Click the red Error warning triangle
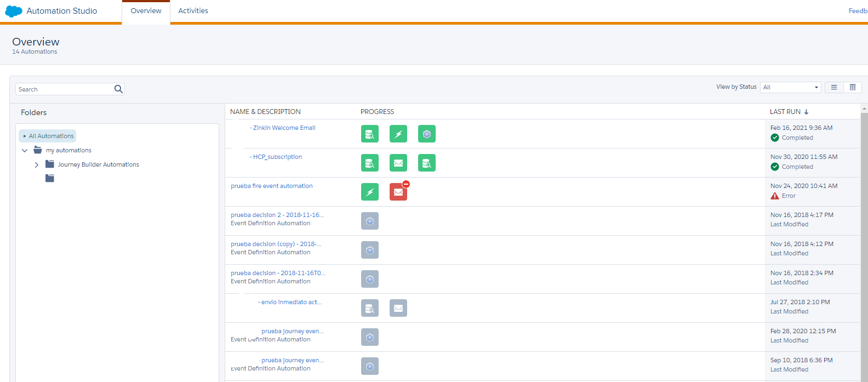Screen dimensions: 868x382 point(775,196)
